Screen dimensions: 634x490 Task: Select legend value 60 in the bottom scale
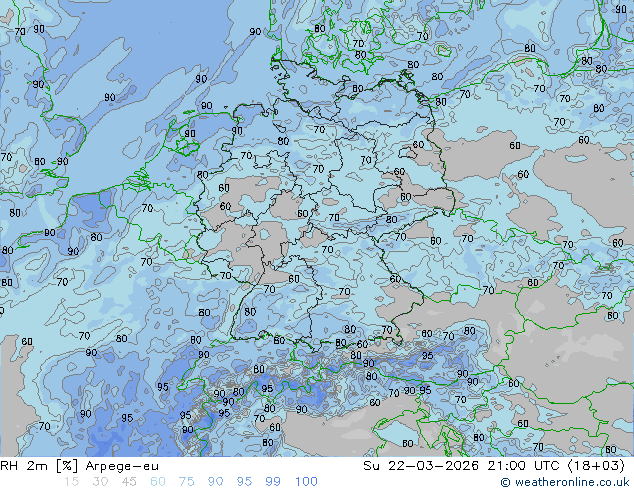click(x=158, y=482)
